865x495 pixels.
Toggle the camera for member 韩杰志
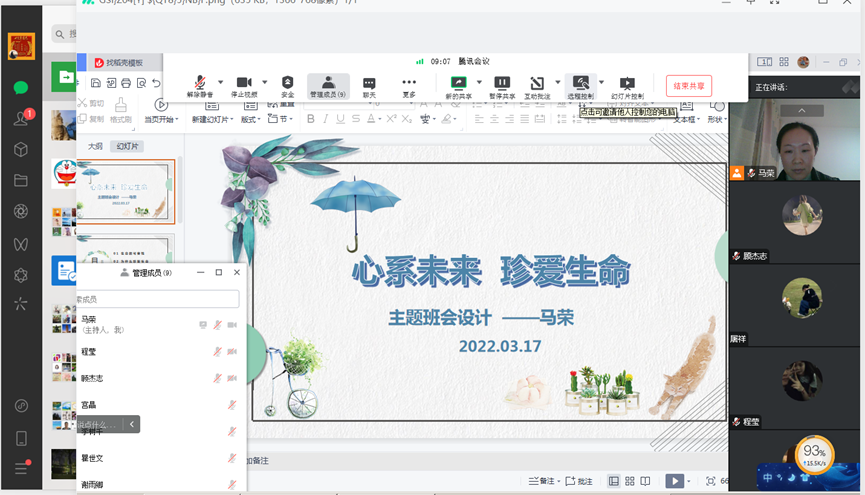pyautogui.click(x=232, y=378)
